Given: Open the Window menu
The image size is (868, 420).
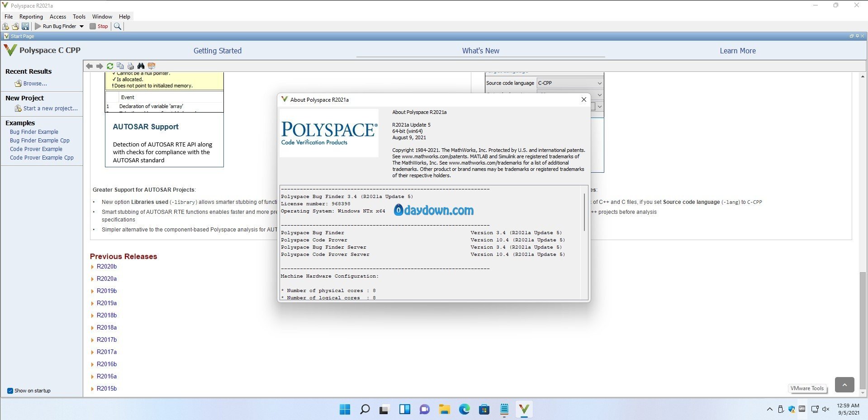Looking at the screenshot, I should [102, 16].
